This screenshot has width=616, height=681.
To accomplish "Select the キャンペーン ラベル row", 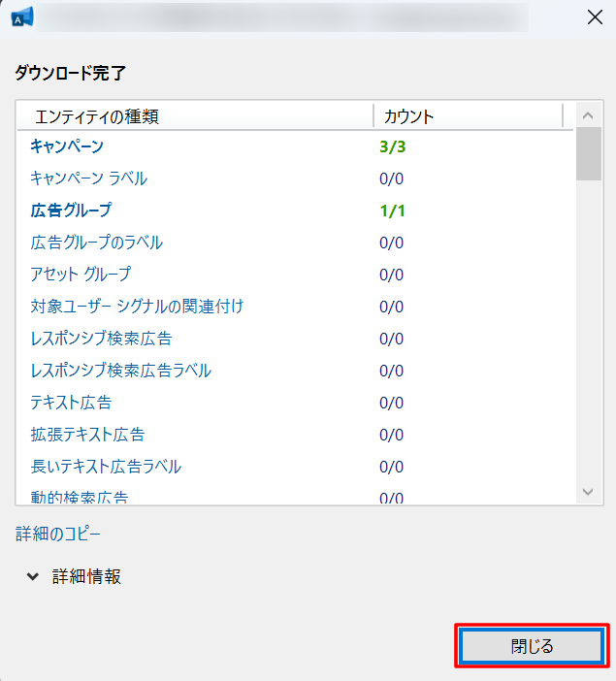I will [x=88, y=178].
